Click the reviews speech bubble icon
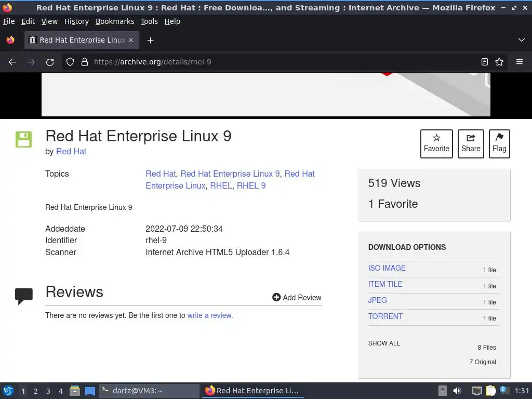 pos(24,296)
